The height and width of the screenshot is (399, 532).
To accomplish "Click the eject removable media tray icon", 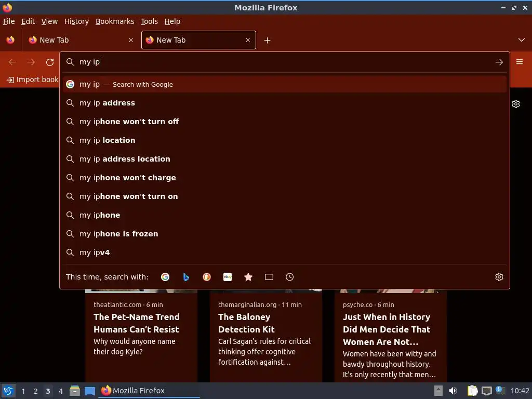I will tap(438, 391).
